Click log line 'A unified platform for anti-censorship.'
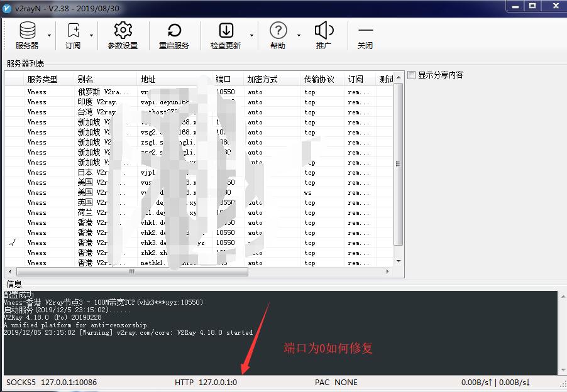This screenshot has height=392, width=567. [x=76, y=325]
